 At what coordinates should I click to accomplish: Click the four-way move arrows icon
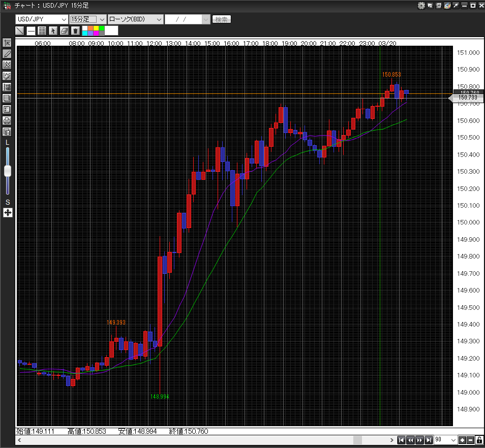click(x=8, y=212)
